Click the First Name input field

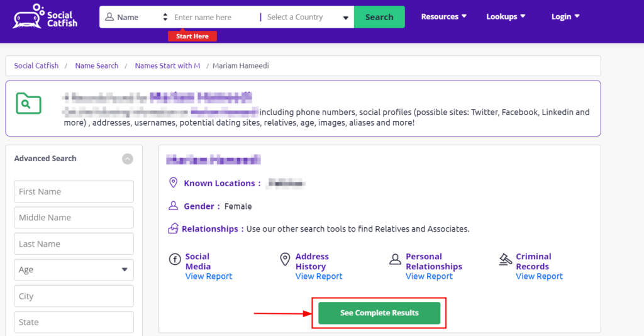click(74, 191)
